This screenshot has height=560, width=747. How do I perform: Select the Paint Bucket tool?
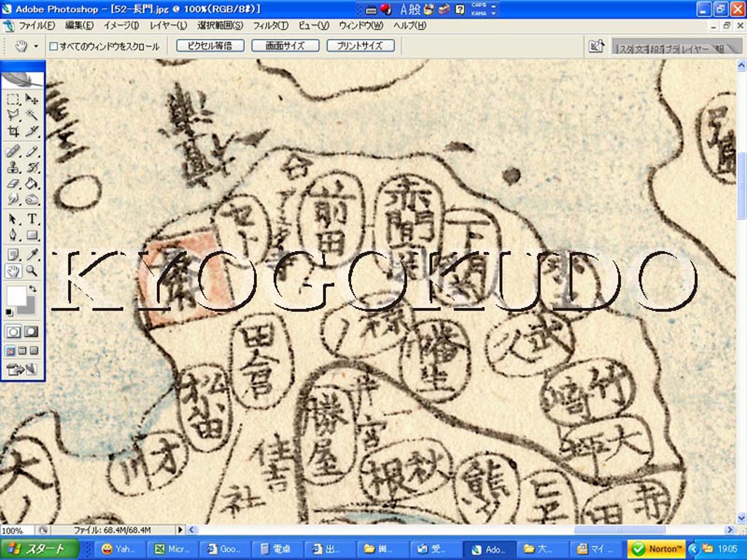[x=31, y=183]
